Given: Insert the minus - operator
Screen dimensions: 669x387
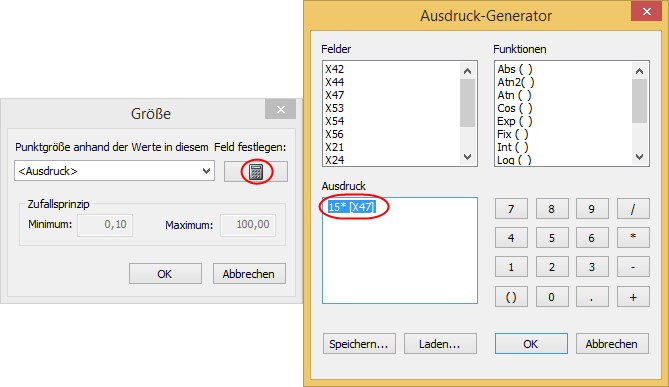Looking at the screenshot, I should pyautogui.click(x=633, y=267).
